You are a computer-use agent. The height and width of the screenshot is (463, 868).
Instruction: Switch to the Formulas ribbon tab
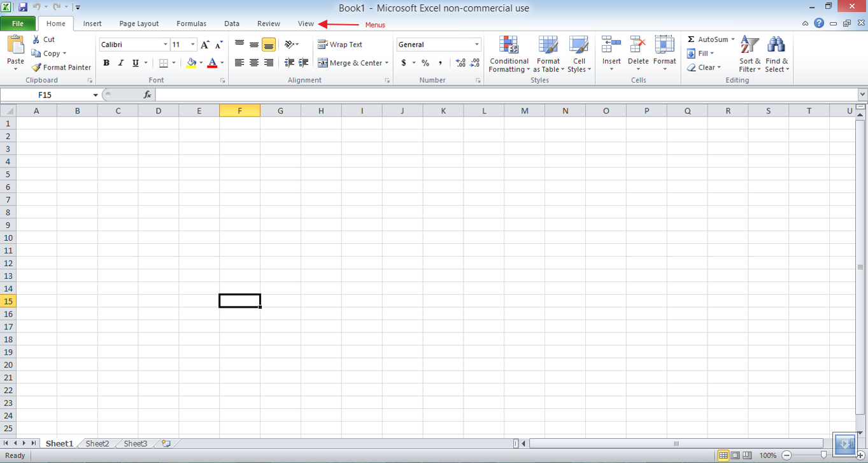(x=191, y=23)
